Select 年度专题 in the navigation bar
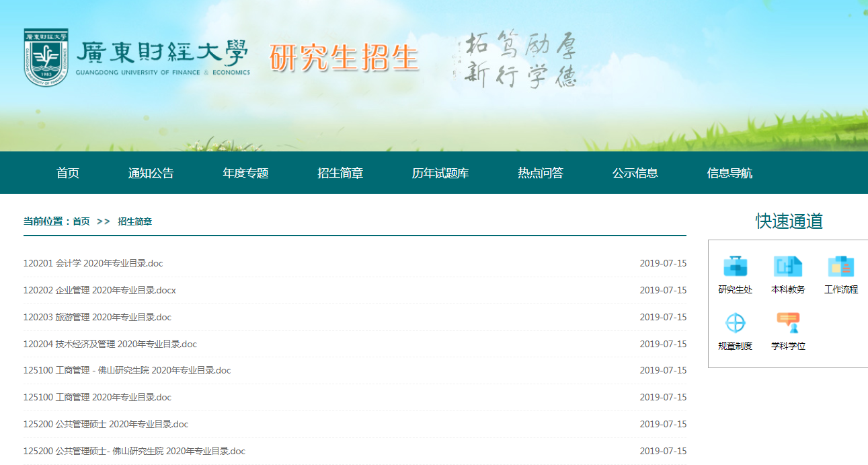 click(x=245, y=173)
